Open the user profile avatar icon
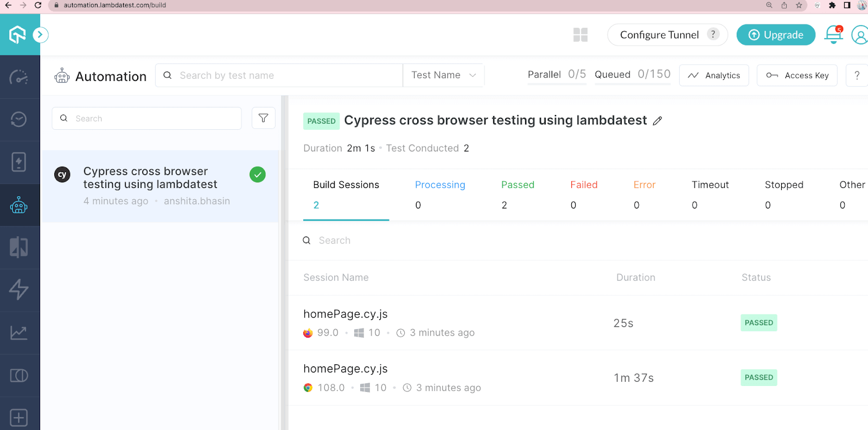 [859, 35]
